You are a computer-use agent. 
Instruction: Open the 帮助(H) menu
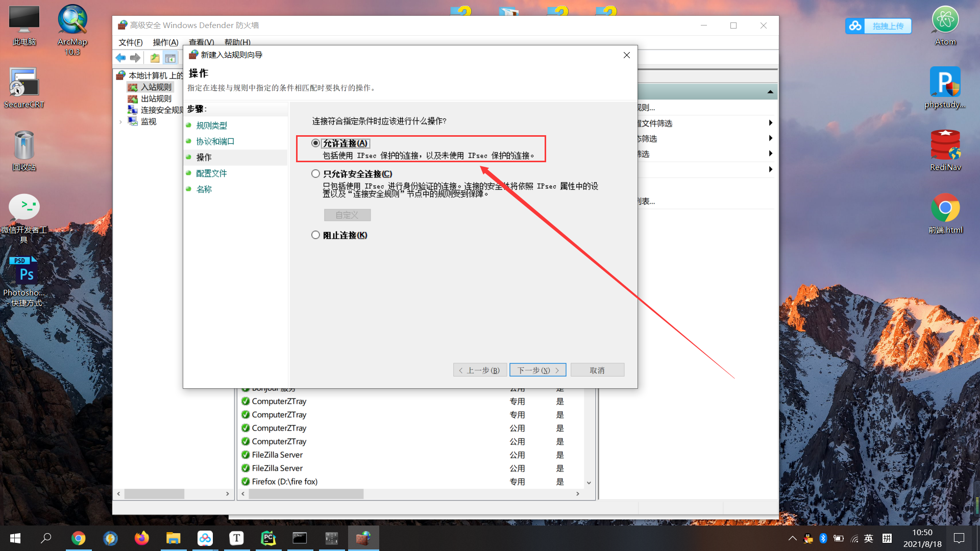pyautogui.click(x=237, y=42)
